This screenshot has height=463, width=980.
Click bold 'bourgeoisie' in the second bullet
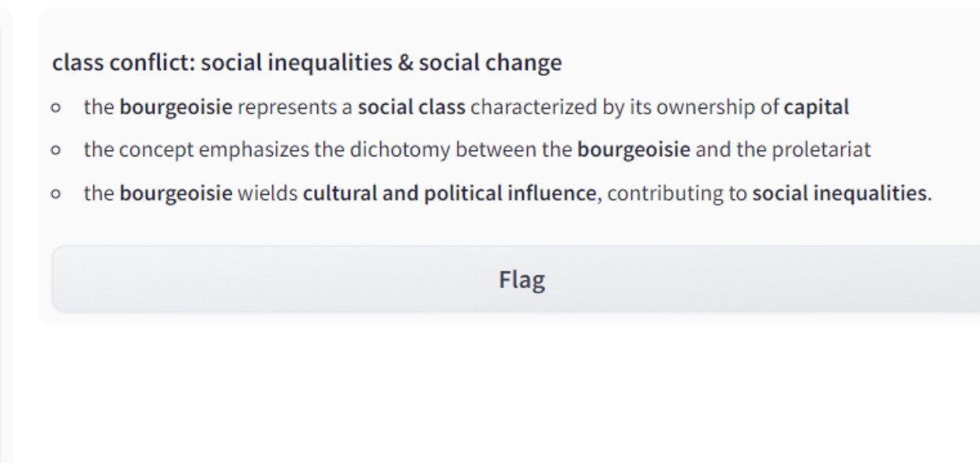[x=634, y=151]
